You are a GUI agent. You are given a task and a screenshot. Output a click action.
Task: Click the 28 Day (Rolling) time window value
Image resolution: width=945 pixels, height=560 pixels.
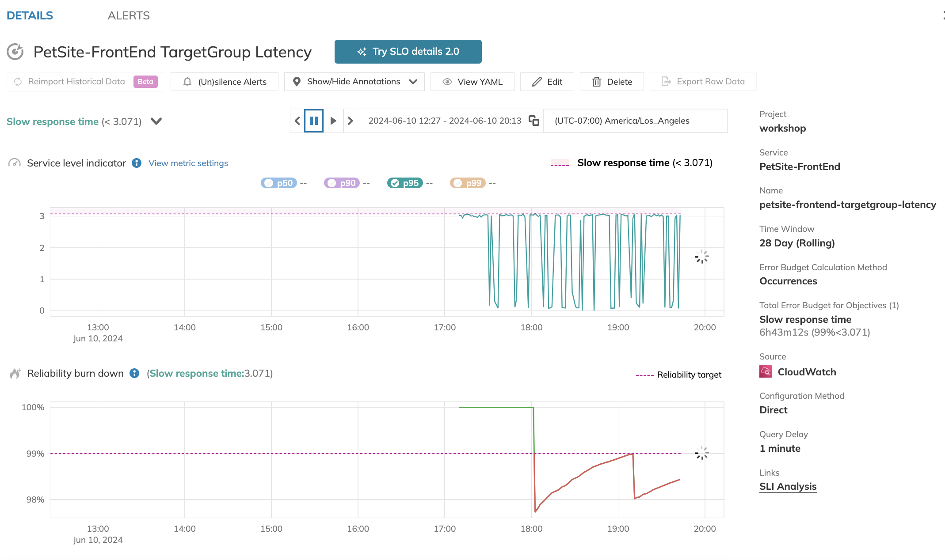pos(797,243)
